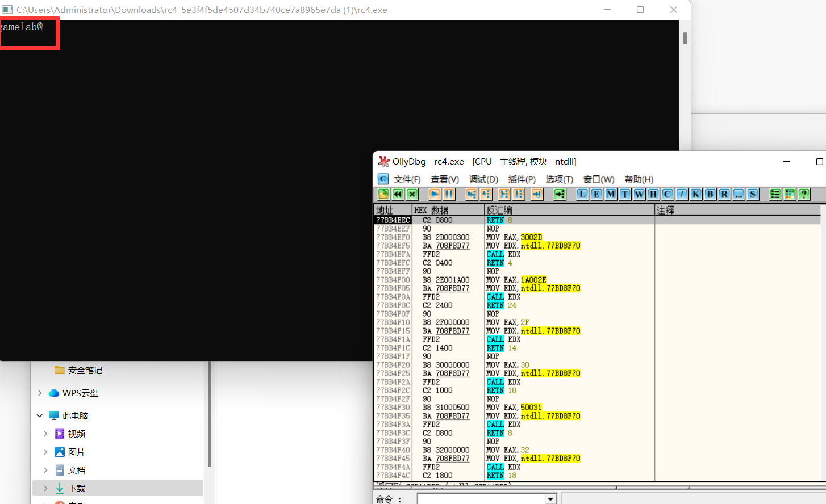Open Memory map with M button

611,194
